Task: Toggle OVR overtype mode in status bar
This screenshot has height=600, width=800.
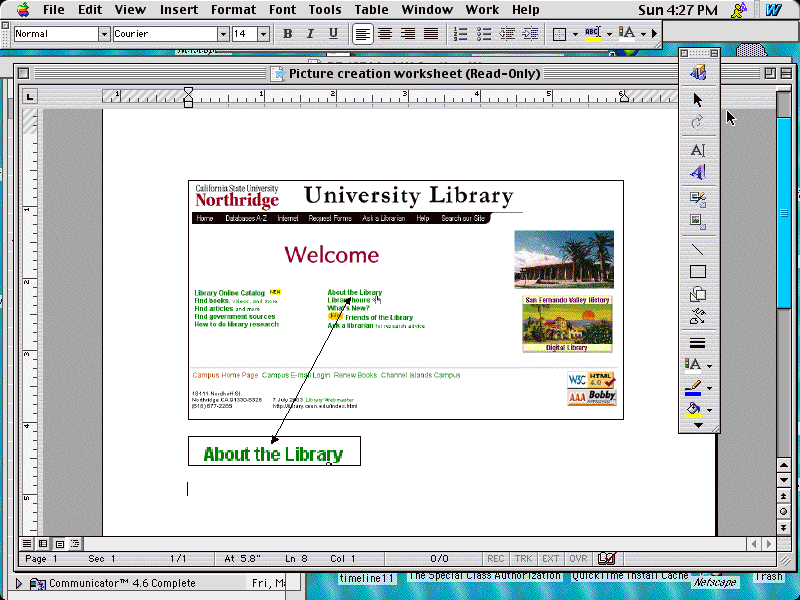Action: [x=578, y=559]
